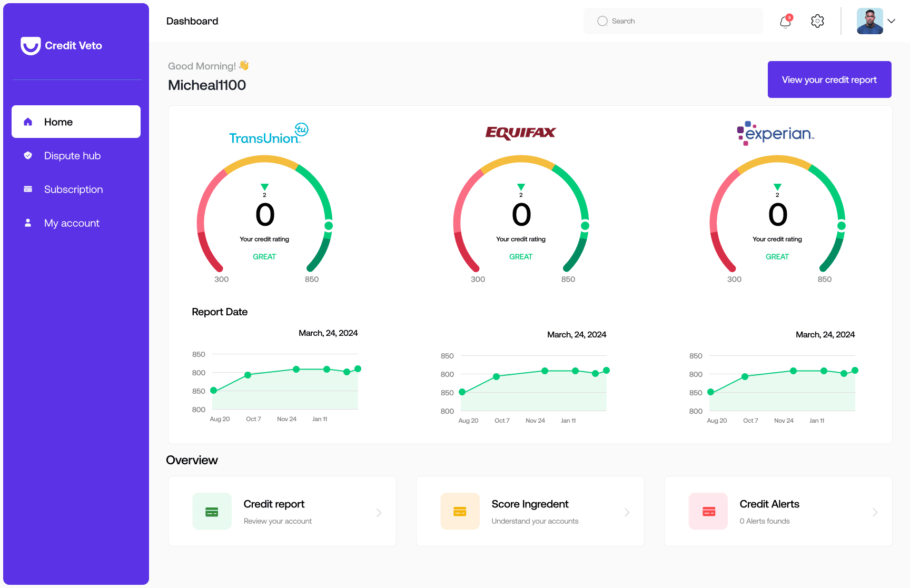
Task: Click the TransUnion gauge marker triangle
Action: click(264, 187)
